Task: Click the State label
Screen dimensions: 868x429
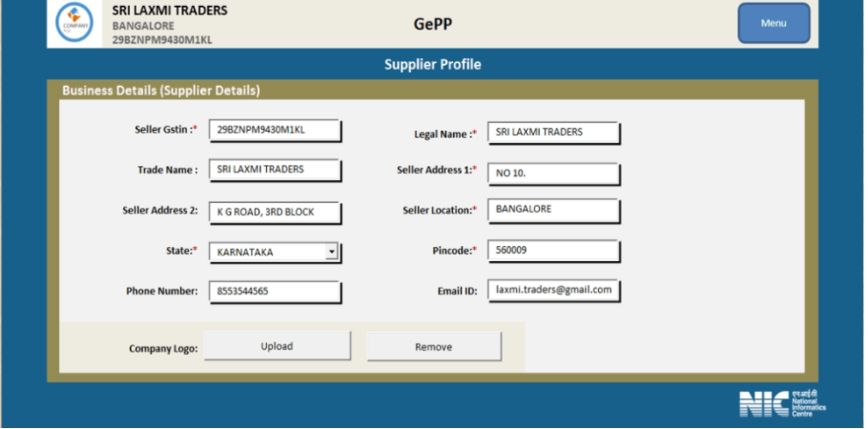Action: pos(181,251)
